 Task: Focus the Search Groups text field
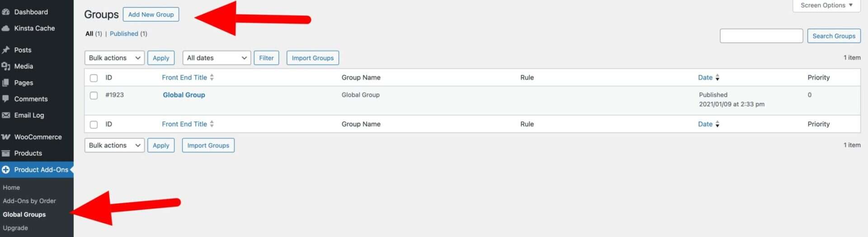coord(761,36)
